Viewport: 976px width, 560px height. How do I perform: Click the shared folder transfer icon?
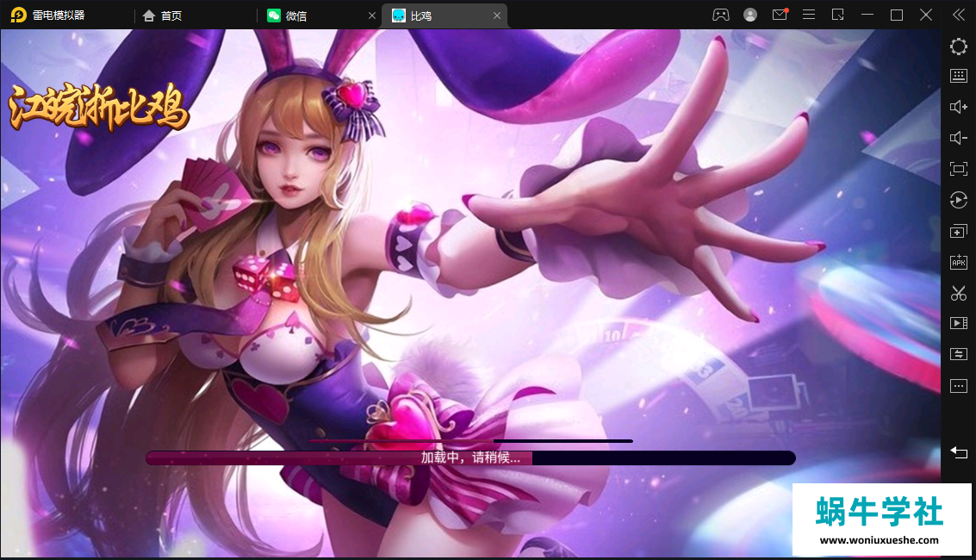[958, 354]
